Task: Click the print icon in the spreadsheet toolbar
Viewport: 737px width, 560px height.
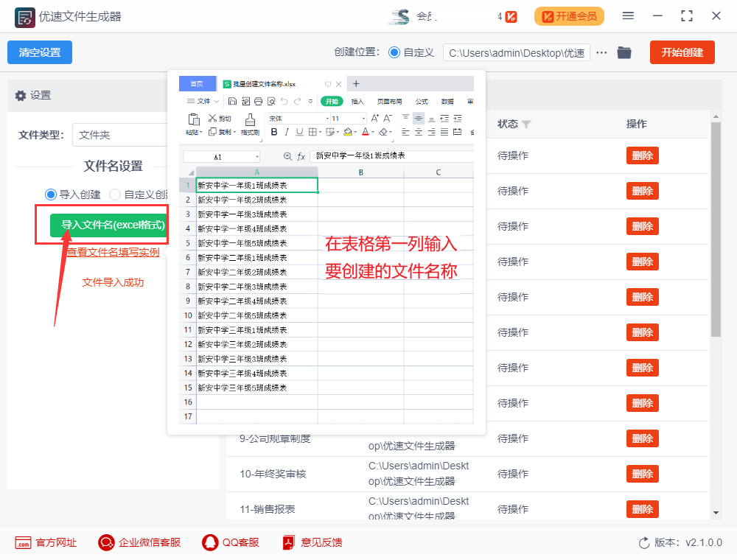Action: coord(258,101)
